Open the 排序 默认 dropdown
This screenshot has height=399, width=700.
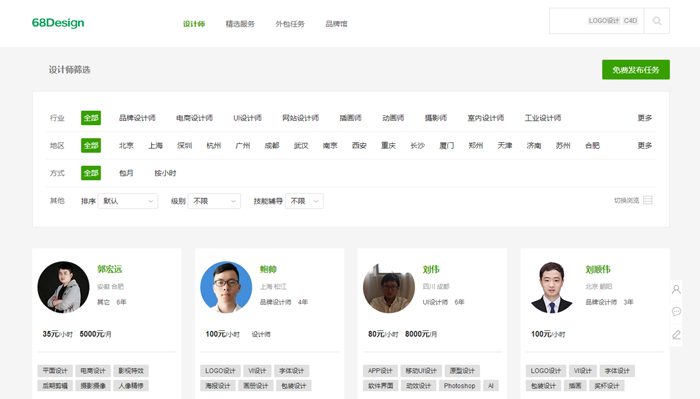point(128,201)
